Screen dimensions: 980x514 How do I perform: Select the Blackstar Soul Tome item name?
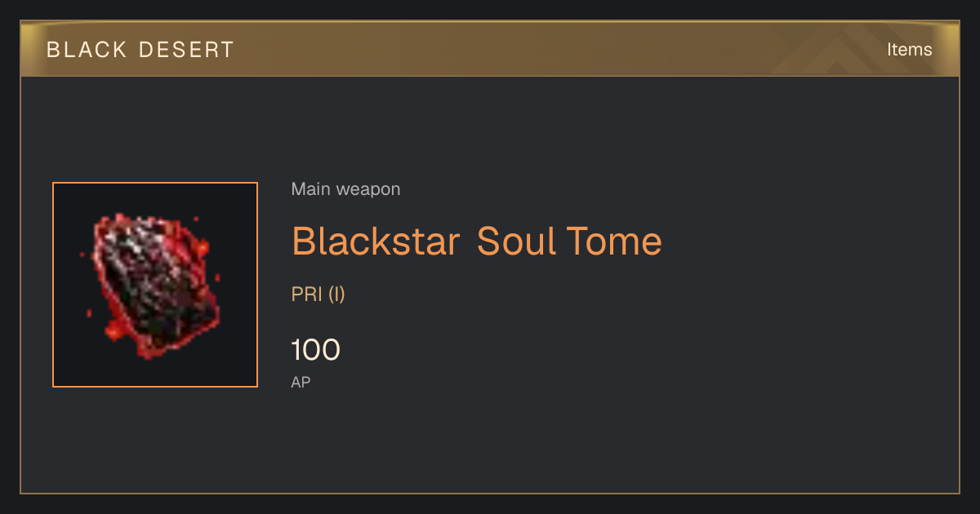click(x=477, y=241)
